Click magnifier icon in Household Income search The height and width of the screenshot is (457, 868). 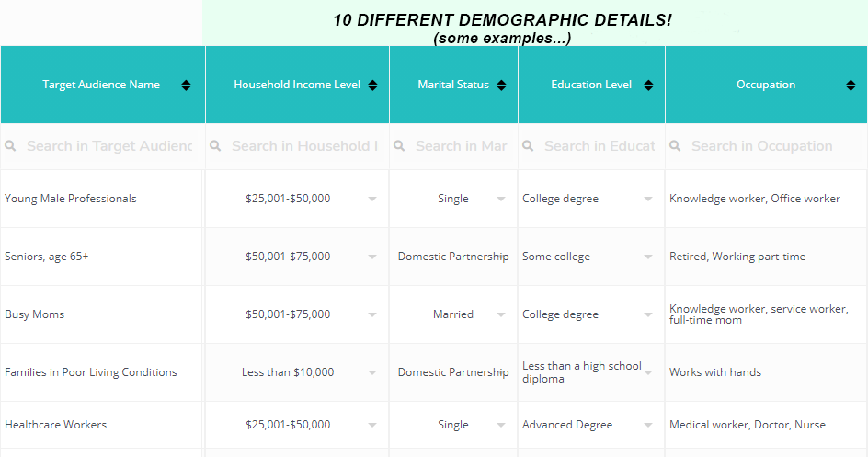[215, 146]
